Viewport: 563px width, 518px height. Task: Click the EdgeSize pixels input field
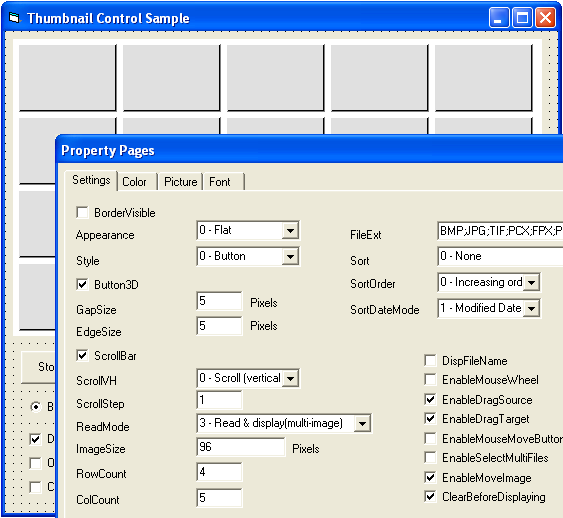tap(219, 326)
